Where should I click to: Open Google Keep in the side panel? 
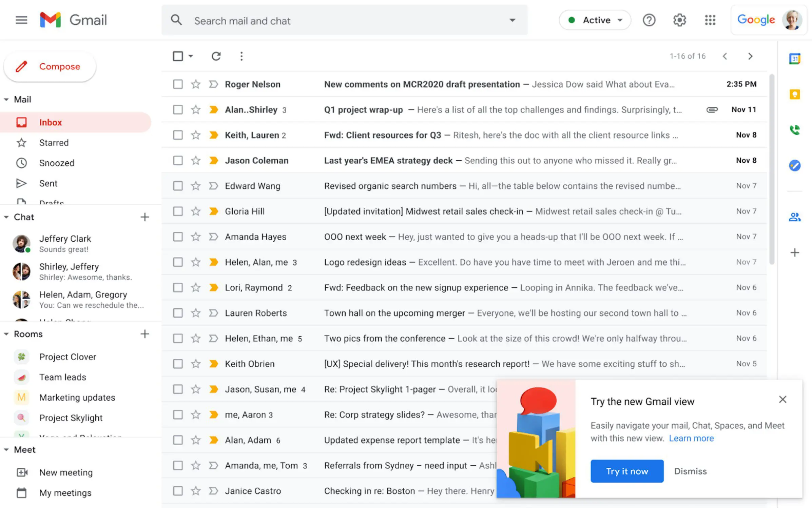tap(795, 95)
